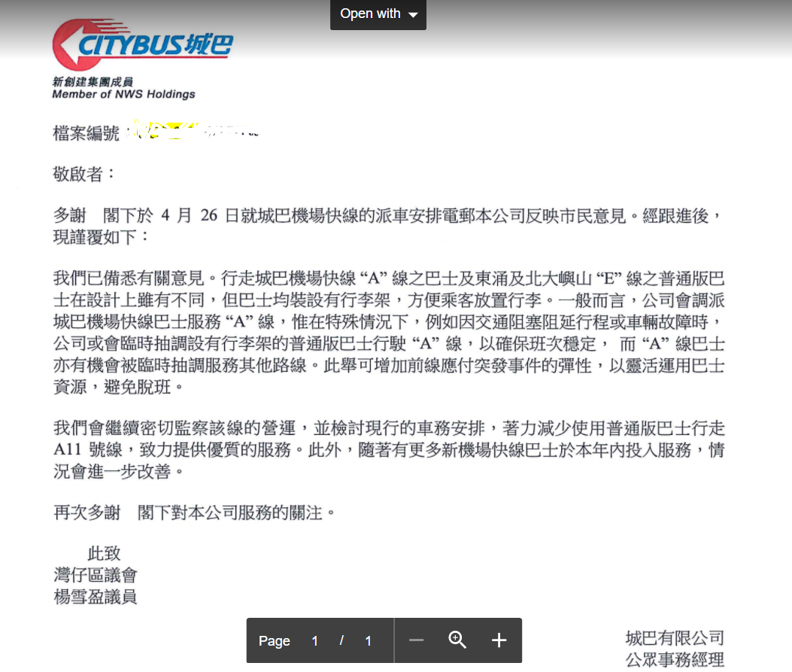Click the total page count after the slash
This screenshot has height=672, width=792.
click(x=368, y=641)
